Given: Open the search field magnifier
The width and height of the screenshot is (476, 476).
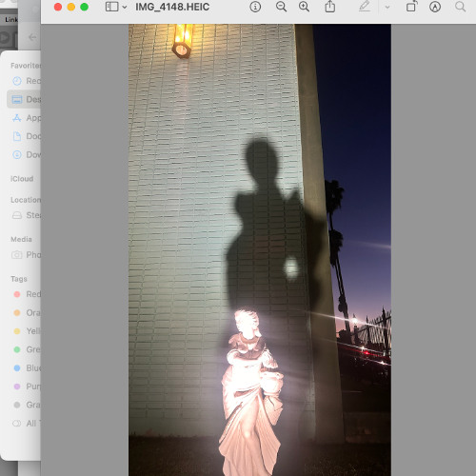Looking at the screenshot, I should [460, 7].
